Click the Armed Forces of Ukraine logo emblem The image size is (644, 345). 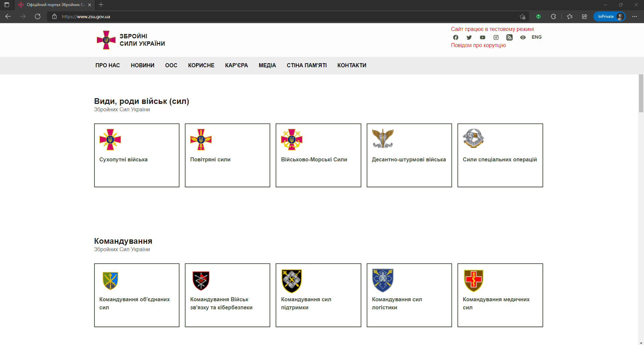pos(106,40)
